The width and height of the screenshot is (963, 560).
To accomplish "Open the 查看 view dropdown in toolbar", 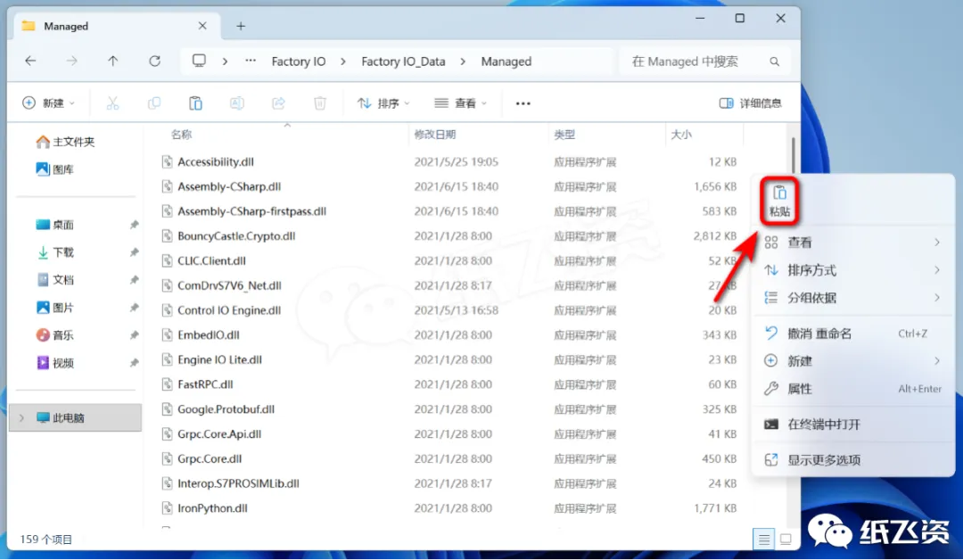I will 461,103.
